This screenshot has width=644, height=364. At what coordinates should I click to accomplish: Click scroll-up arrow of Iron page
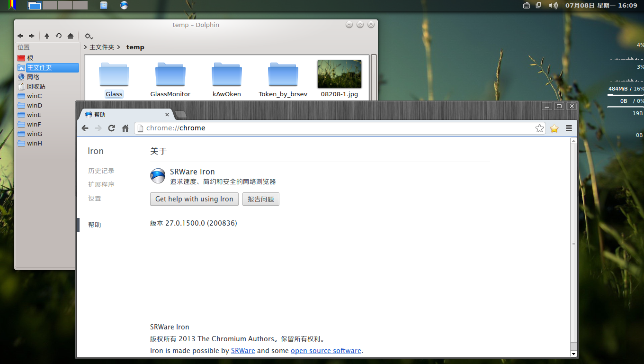pyautogui.click(x=573, y=141)
